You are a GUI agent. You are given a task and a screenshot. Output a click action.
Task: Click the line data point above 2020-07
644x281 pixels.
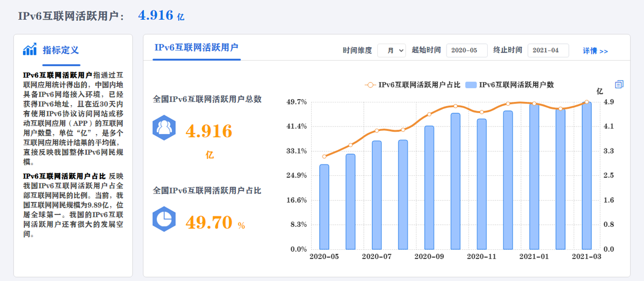click(377, 130)
